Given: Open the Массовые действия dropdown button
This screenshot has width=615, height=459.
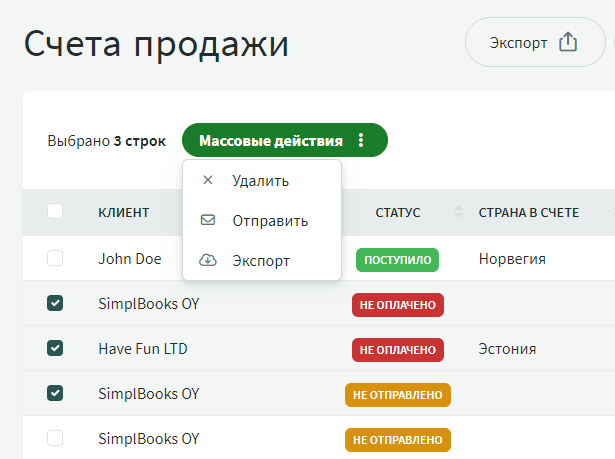Looking at the screenshot, I should coord(285,140).
